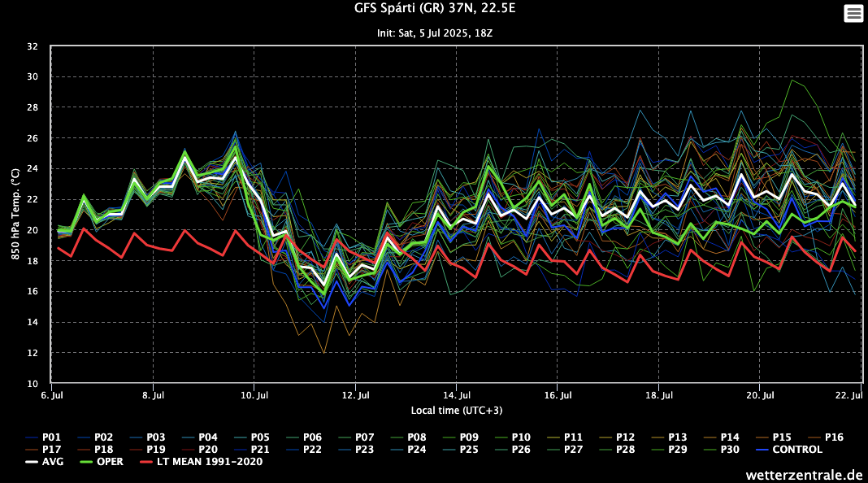Click the 14. Jul x-axis label

[x=458, y=395]
